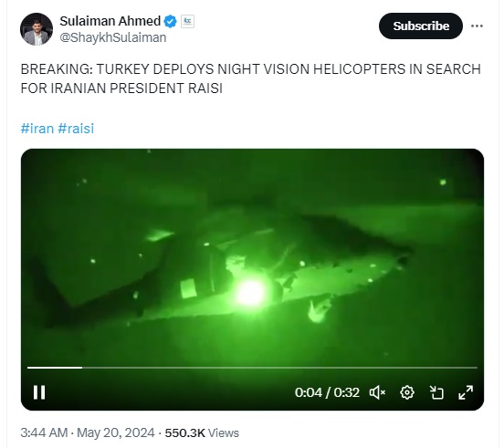Open the three-dot more options menu
Viewport: 504px width, 448px height.
click(x=477, y=26)
